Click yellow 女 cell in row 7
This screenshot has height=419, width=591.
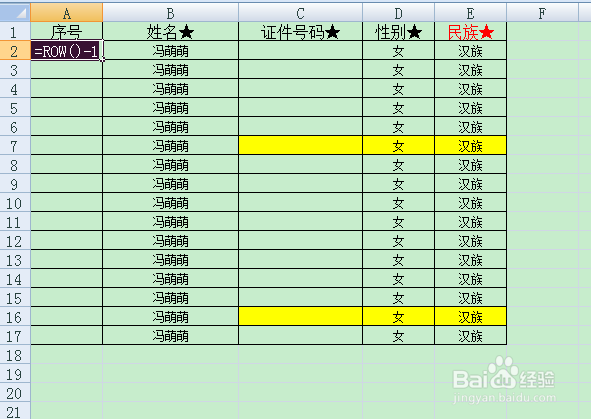tap(398, 145)
